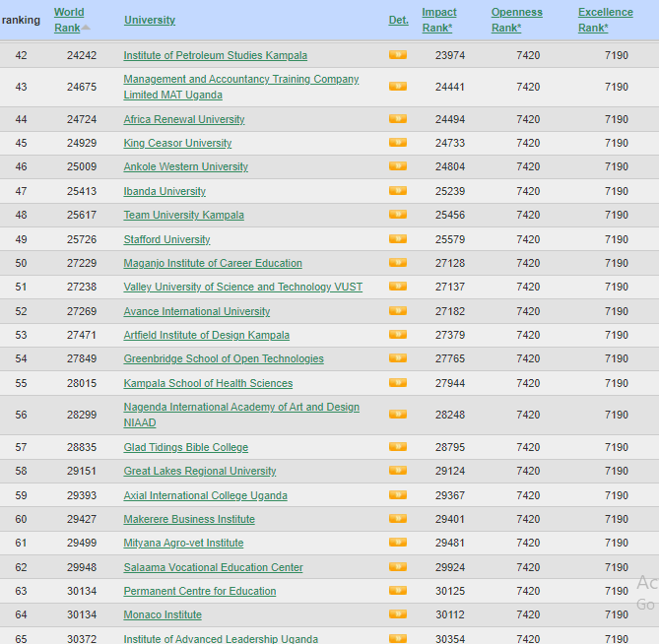Visit Maganjo Institute of Career Education page
Image resolution: width=659 pixels, height=644 pixels.
(x=213, y=263)
